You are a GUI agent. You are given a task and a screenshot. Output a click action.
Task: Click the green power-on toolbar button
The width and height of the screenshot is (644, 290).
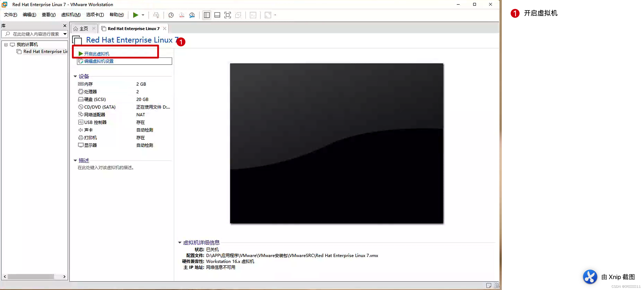[135, 15]
